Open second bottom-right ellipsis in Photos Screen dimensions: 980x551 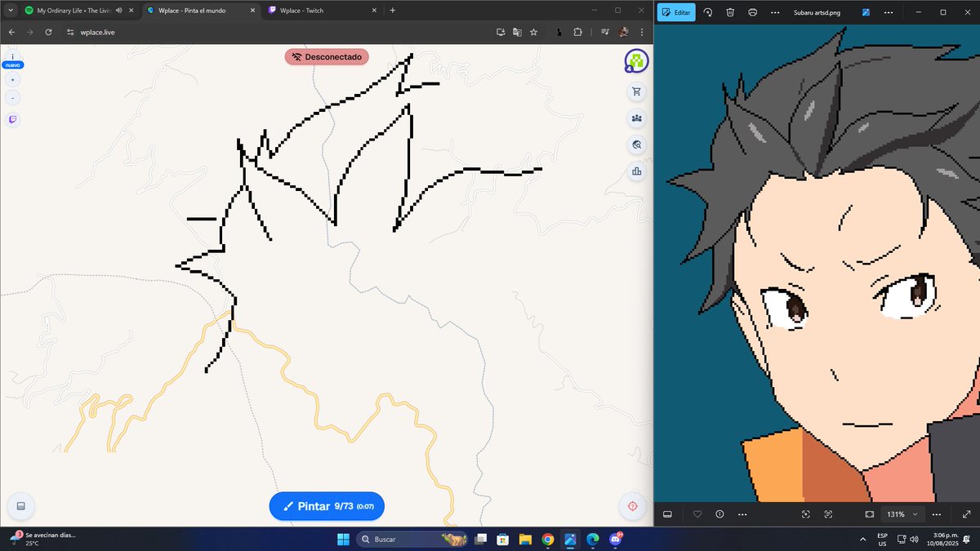pos(937,514)
